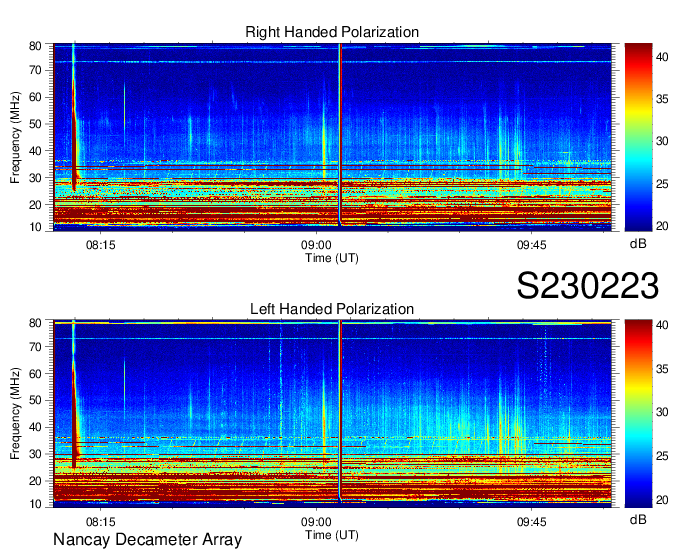The width and height of the screenshot is (680, 552).
Task: Click the 10 MHz tick on top plot
Action: coord(35,227)
